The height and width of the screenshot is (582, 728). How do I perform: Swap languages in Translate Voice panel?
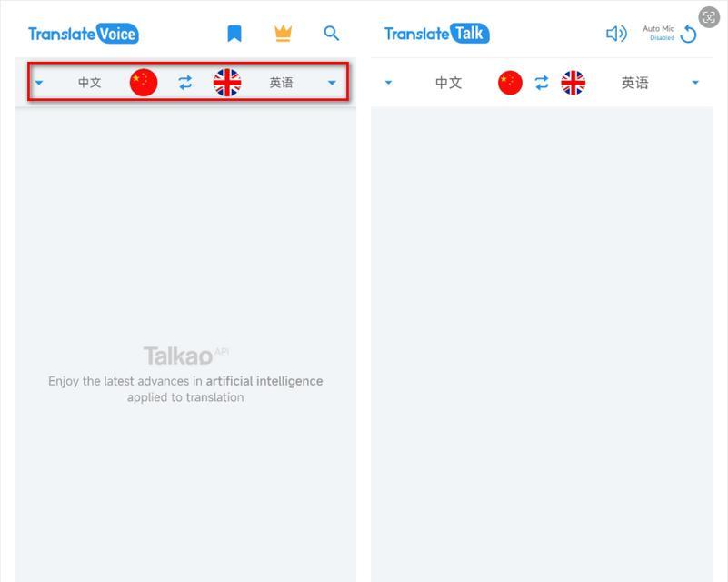pyautogui.click(x=184, y=83)
